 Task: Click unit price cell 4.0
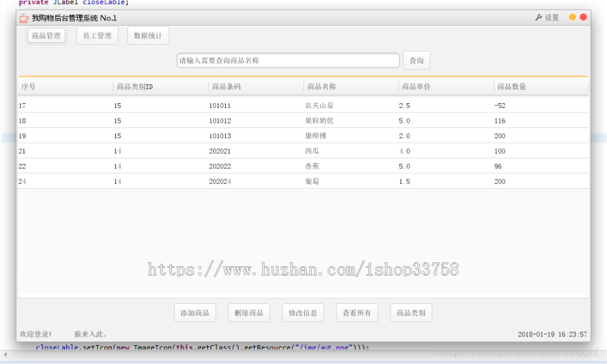click(405, 151)
